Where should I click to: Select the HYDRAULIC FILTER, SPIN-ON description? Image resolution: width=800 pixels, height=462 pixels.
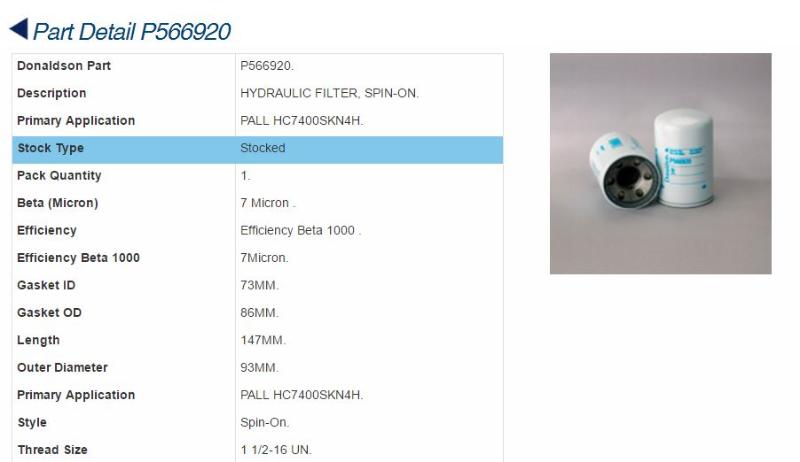329,93
